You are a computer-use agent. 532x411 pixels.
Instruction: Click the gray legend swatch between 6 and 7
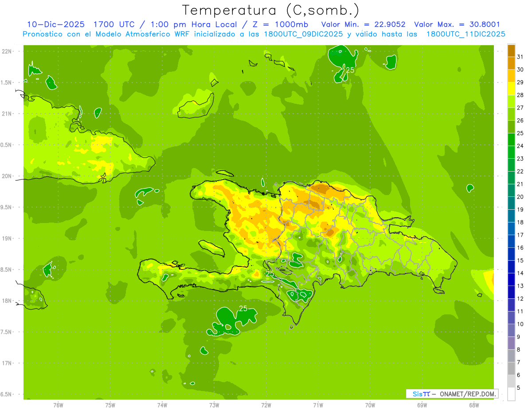(511, 368)
